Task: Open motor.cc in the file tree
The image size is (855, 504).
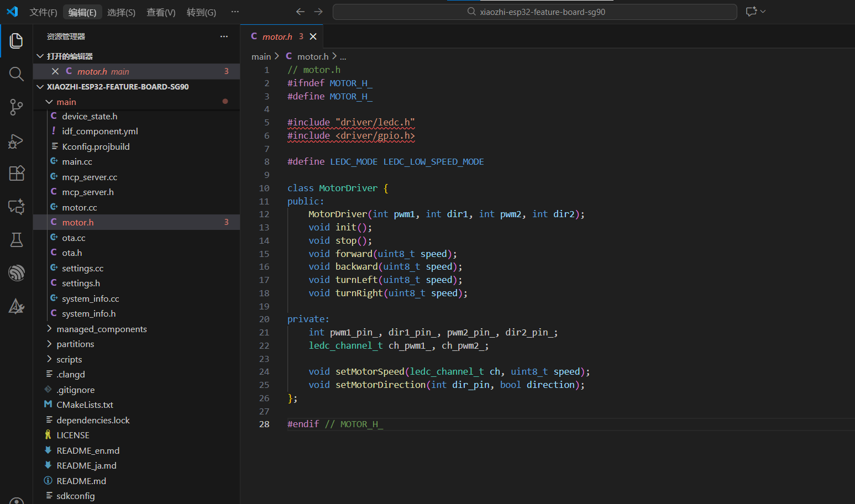Action: click(x=79, y=207)
